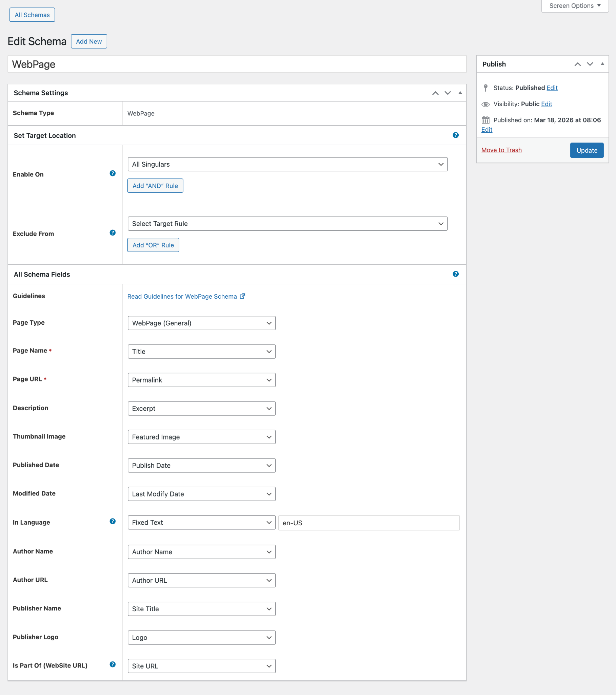
Task: Go to All Schemas
Action: (x=32, y=15)
